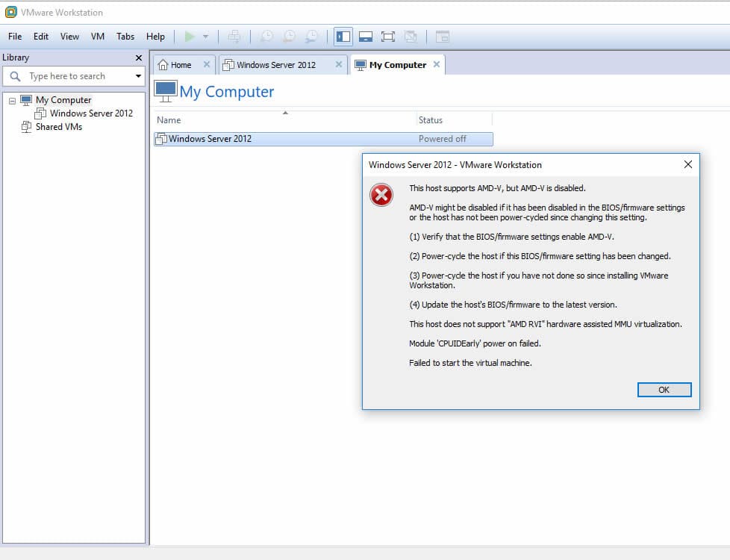The width and height of the screenshot is (730, 560).
Task: Click the Powered off status cell
Action: [x=443, y=139]
